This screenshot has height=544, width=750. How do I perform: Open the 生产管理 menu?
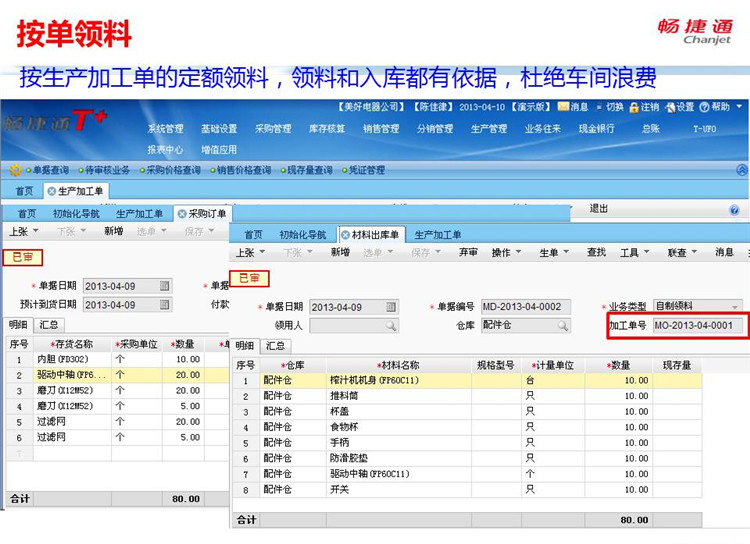pyautogui.click(x=488, y=129)
